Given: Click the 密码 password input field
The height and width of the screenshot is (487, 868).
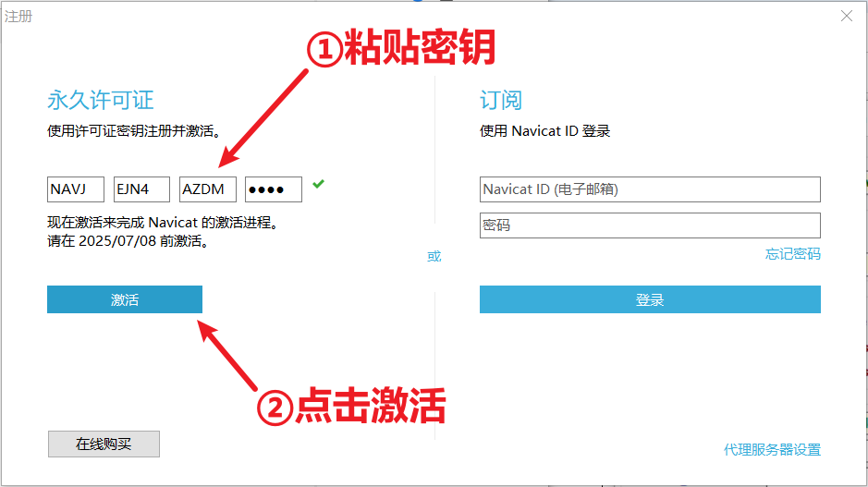Looking at the screenshot, I should point(650,225).
